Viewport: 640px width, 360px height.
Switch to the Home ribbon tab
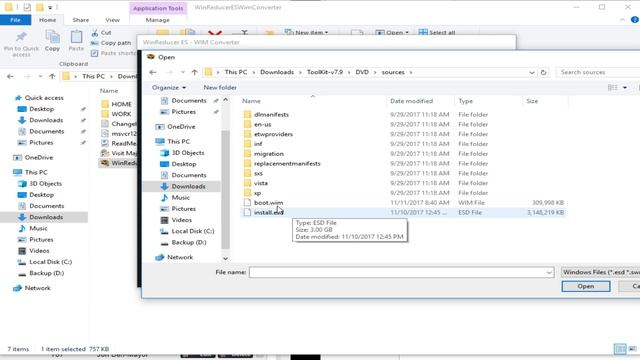click(x=47, y=20)
